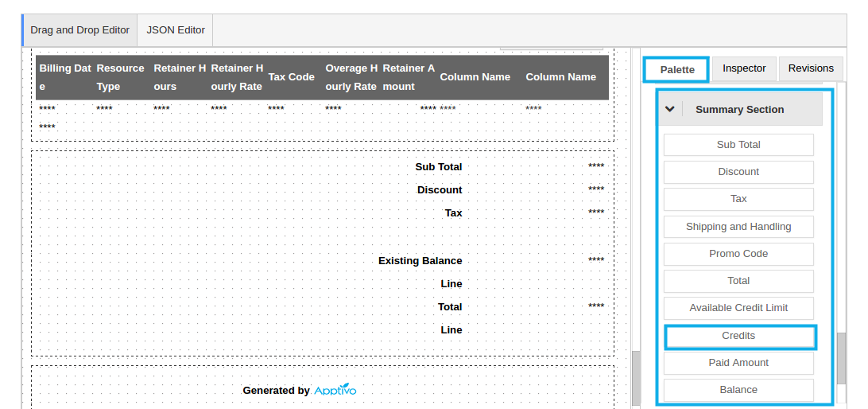The height and width of the screenshot is (409, 868).
Task: Click the Sub Total palette item
Action: point(738,145)
